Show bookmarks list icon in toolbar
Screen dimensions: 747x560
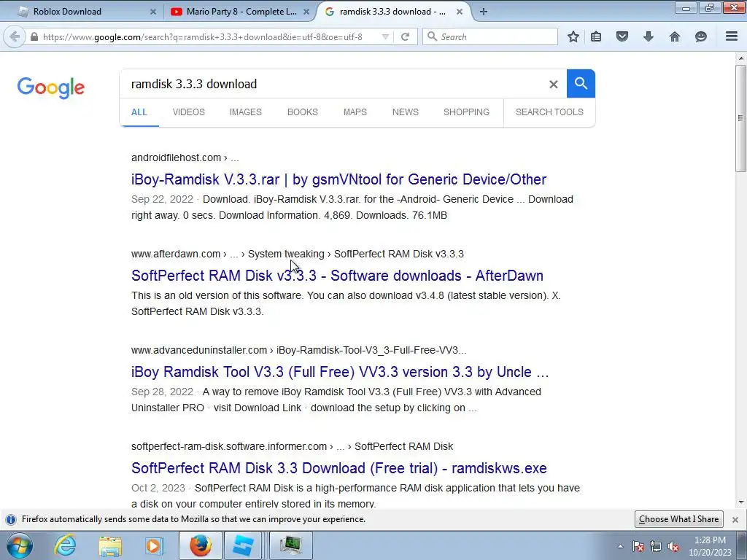(596, 36)
